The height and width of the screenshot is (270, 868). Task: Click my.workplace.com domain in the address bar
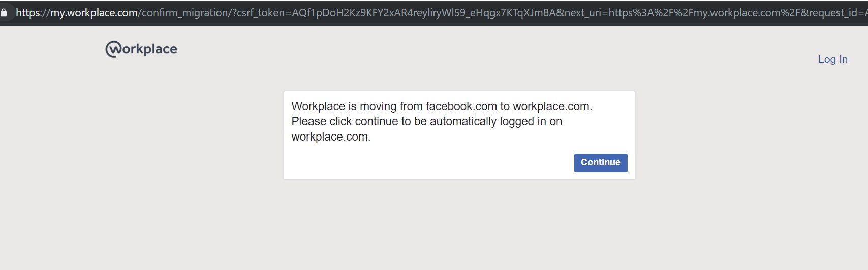(x=94, y=12)
